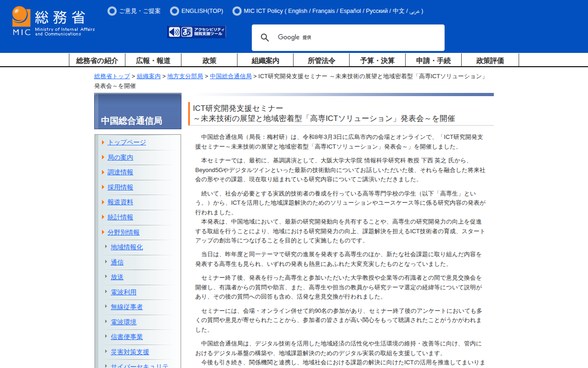Screen dimensions: 588x368
Task: Open the 地方支分部局 breadcrumb link
Action: (185, 76)
